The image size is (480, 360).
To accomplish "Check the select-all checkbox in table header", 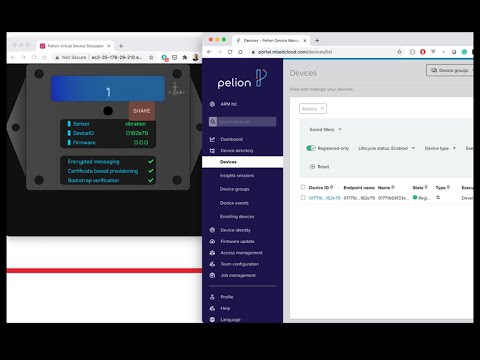I will (303, 187).
